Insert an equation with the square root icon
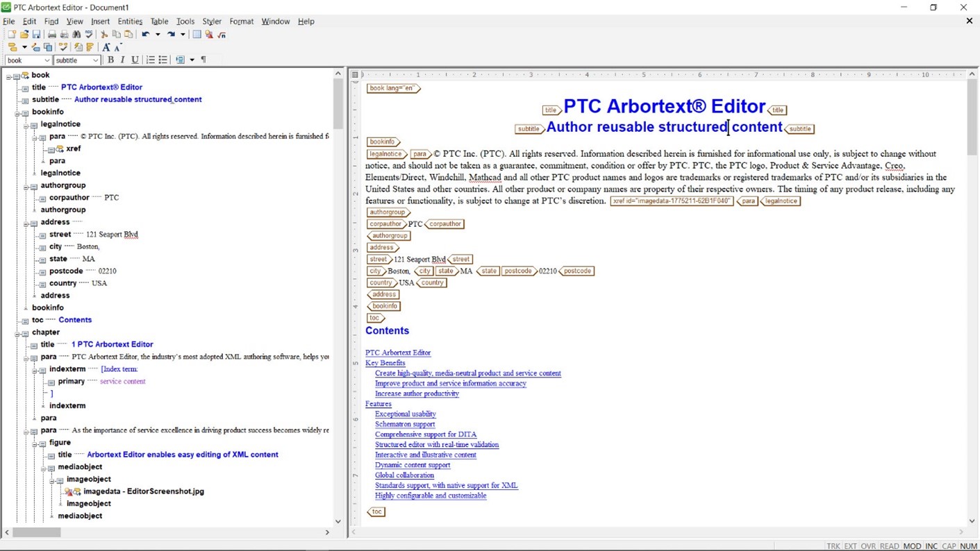 pyautogui.click(x=222, y=35)
